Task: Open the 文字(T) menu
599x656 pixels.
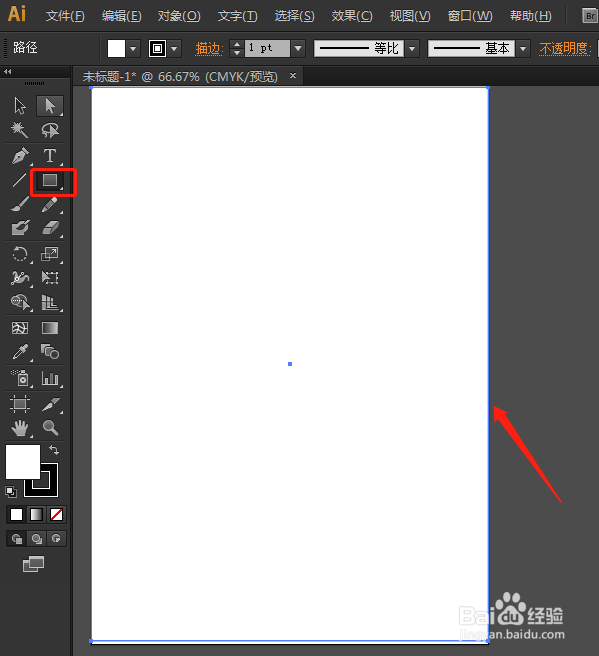Action: coord(237,16)
